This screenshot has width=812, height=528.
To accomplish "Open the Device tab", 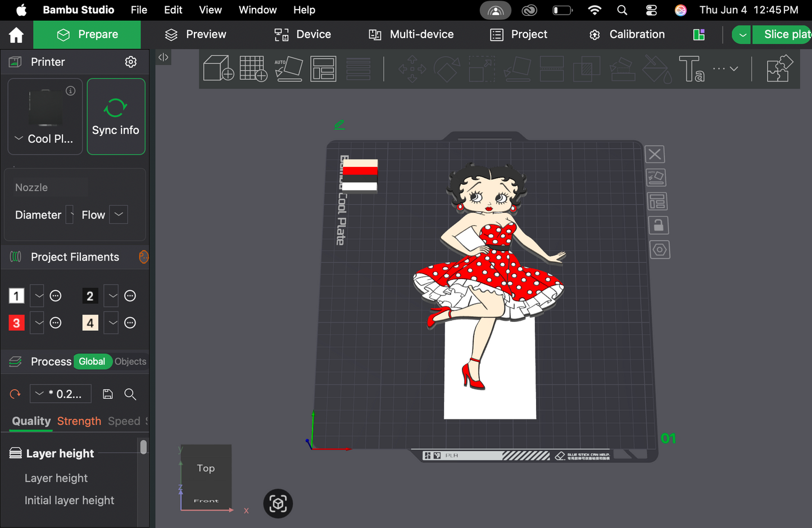I will (x=303, y=35).
